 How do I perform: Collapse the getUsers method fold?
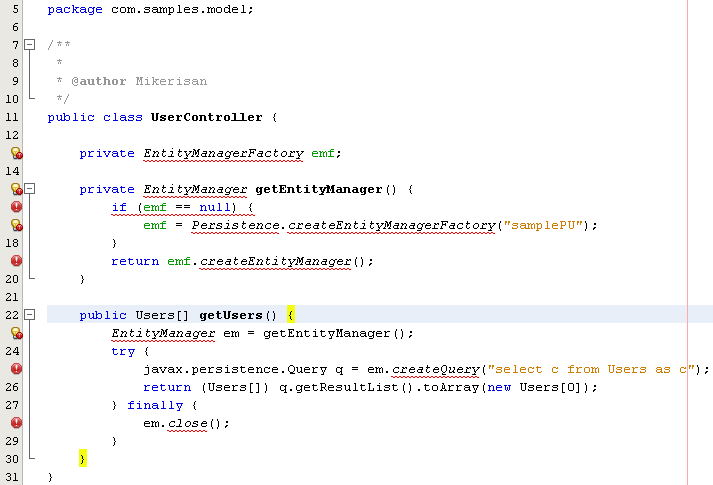(x=30, y=315)
